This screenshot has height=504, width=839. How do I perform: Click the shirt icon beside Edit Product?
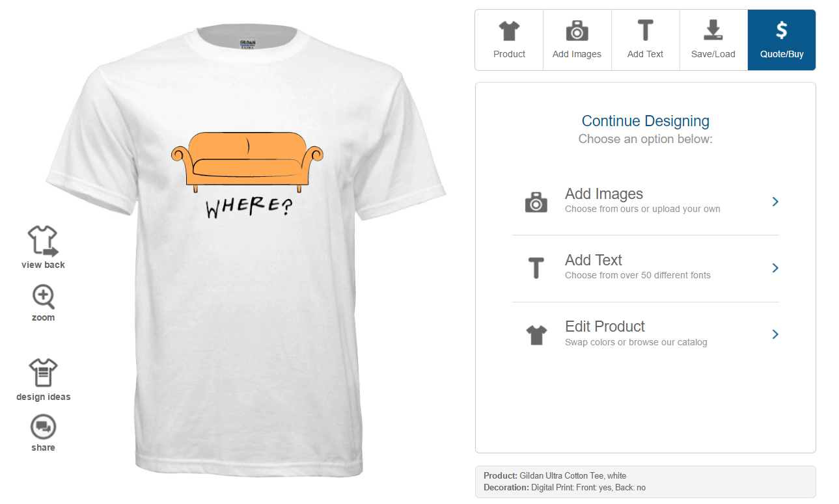pyautogui.click(x=536, y=335)
